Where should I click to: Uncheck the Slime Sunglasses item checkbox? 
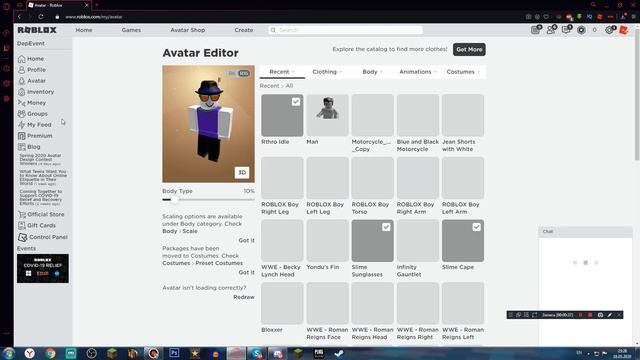coord(386,227)
